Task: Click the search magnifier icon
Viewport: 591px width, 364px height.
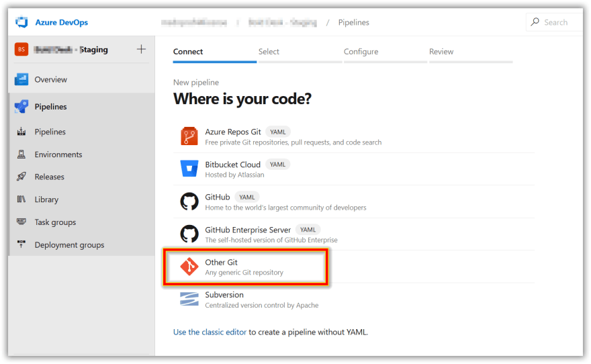Action: click(x=535, y=22)
